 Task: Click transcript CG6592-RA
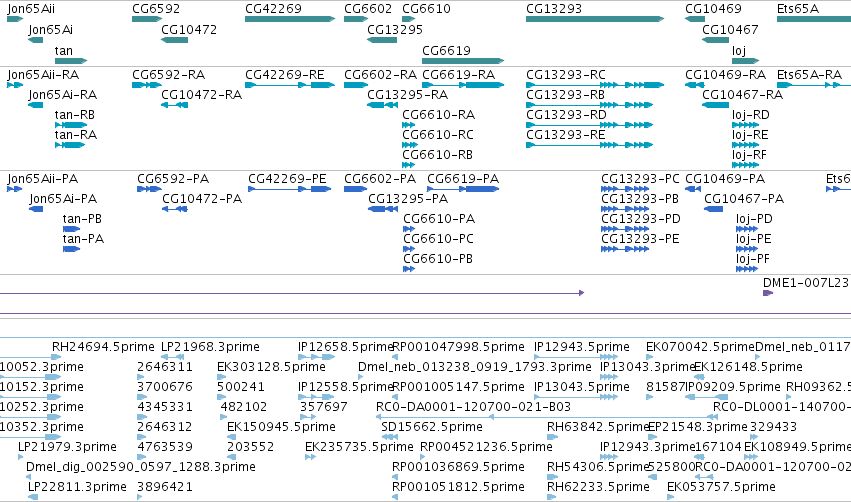[168, 75]
